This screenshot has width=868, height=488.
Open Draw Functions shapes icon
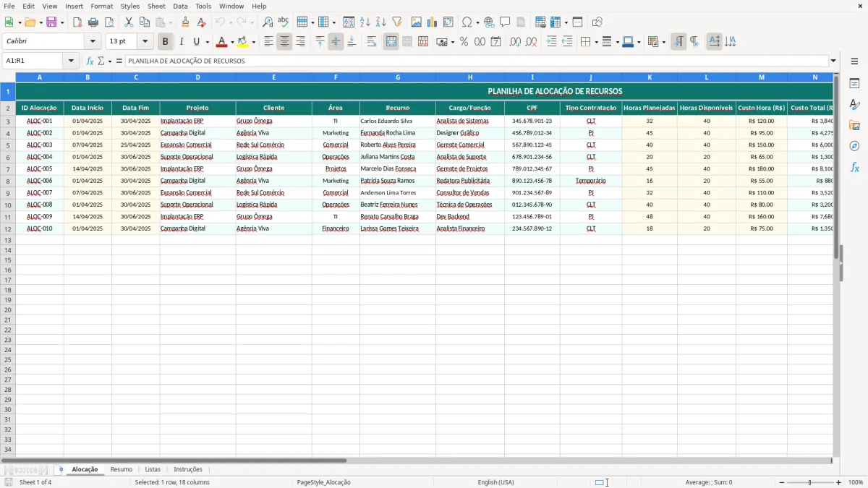point(597,22)
